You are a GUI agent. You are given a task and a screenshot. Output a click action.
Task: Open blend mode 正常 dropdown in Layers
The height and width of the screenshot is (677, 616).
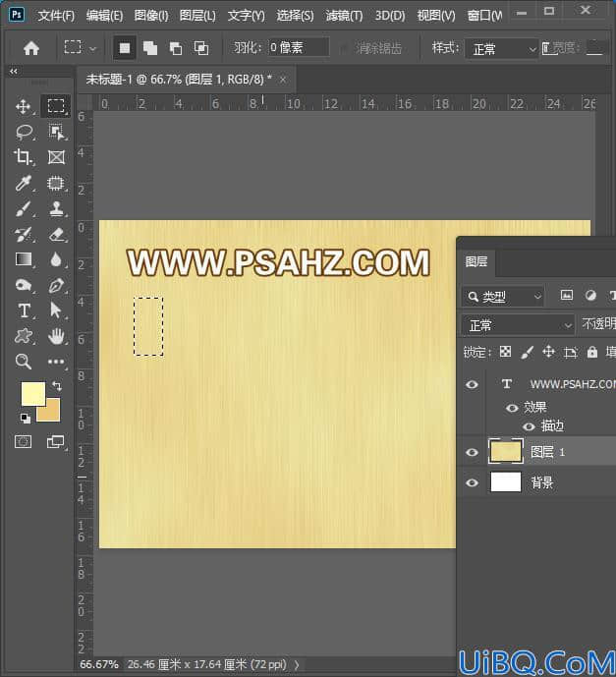518,324
